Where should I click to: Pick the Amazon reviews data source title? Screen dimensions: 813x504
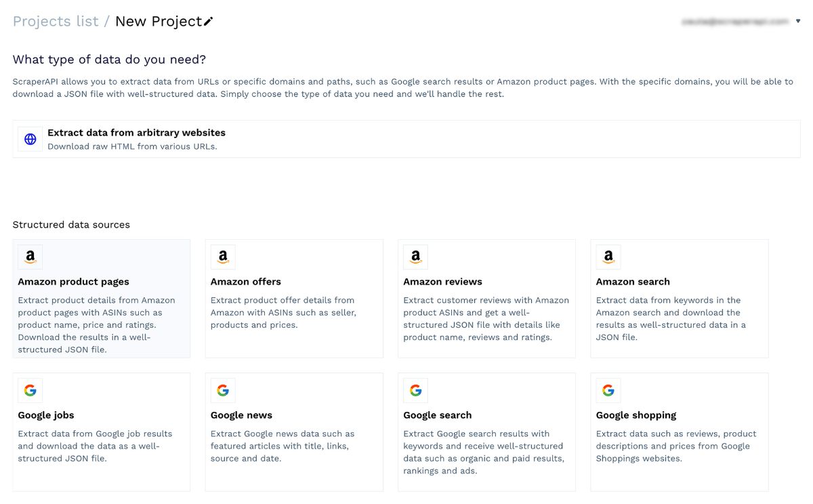click(x=443, y=282)
